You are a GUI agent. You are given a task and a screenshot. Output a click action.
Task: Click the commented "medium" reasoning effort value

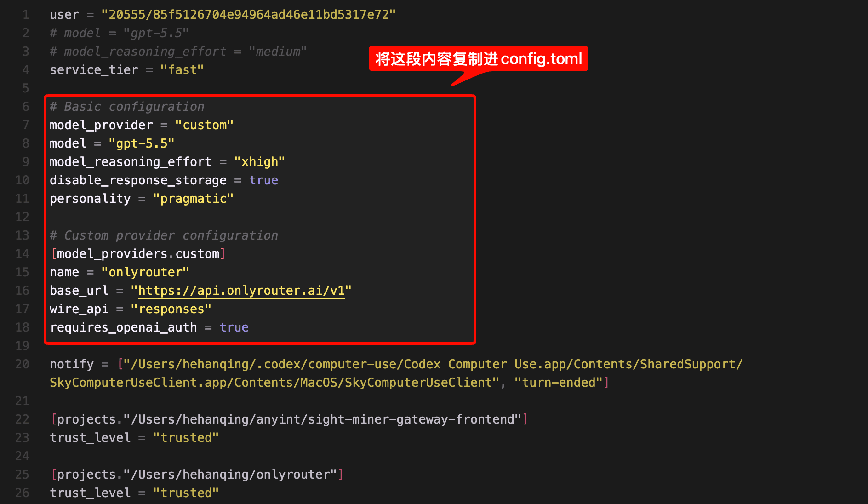tap(278, 52)
